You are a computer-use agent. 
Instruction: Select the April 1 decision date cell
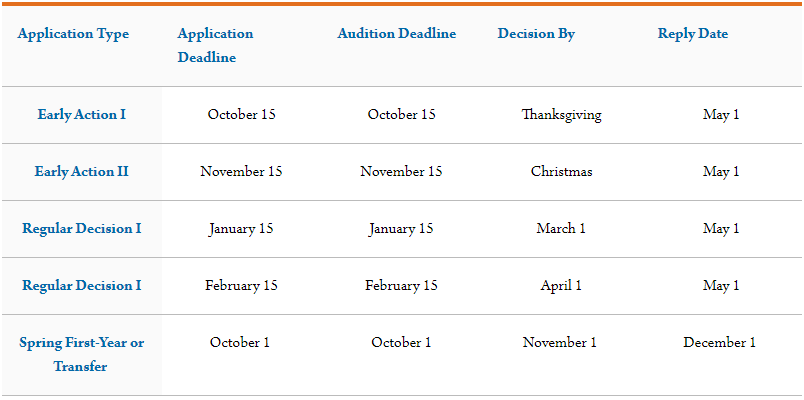[561, 286]
